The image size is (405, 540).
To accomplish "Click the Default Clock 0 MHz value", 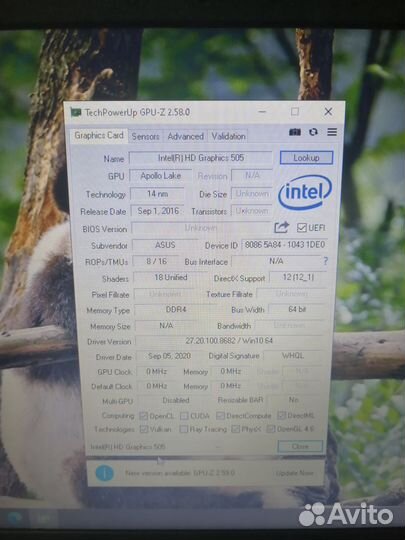I will tap(157, 386).
